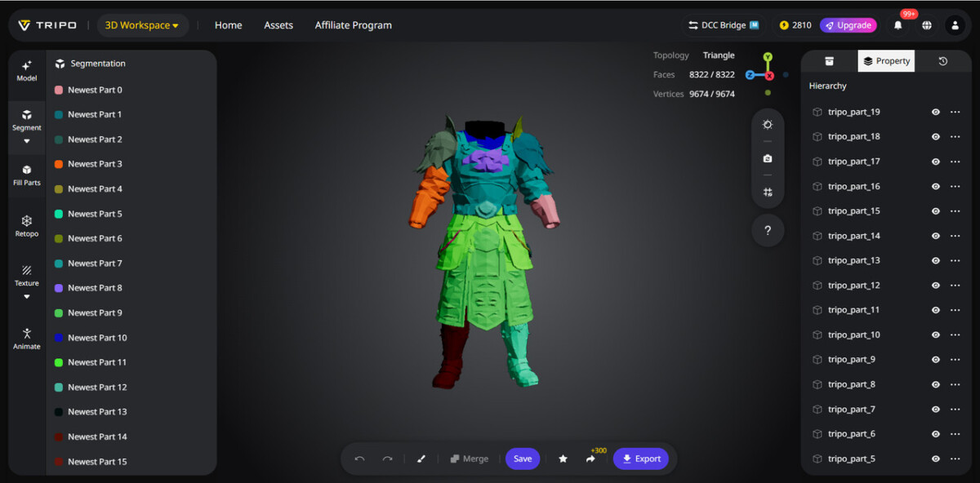Select the Fill Parts tool
Screen dimensions: 980x483
pos(26,175)
